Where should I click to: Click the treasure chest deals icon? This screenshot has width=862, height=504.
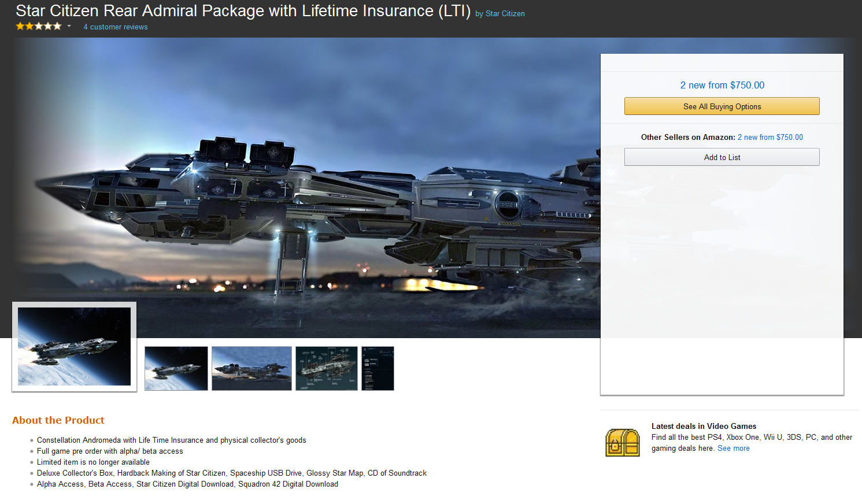click(623, 443)
